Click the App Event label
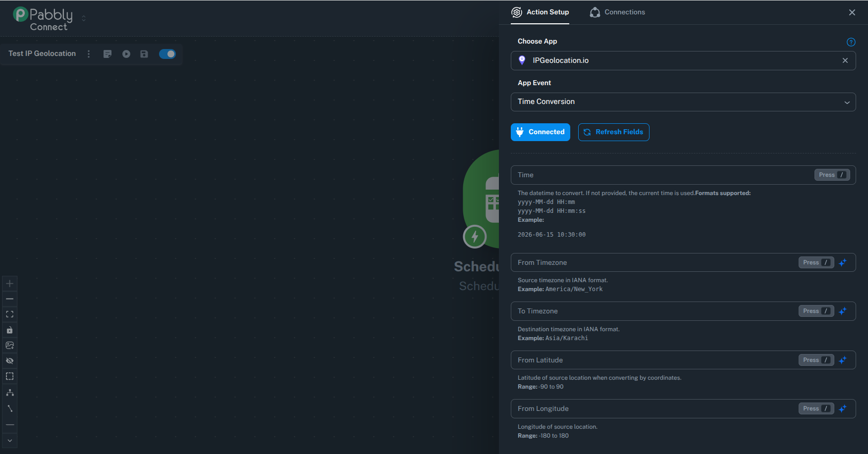 tap(535, 83)
